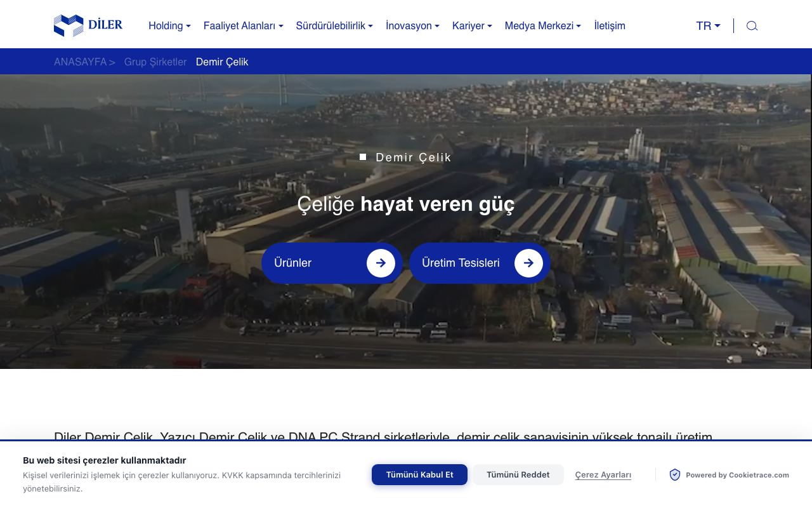
Task: Expand the Holding menu
Action: (x=169, y=26)
